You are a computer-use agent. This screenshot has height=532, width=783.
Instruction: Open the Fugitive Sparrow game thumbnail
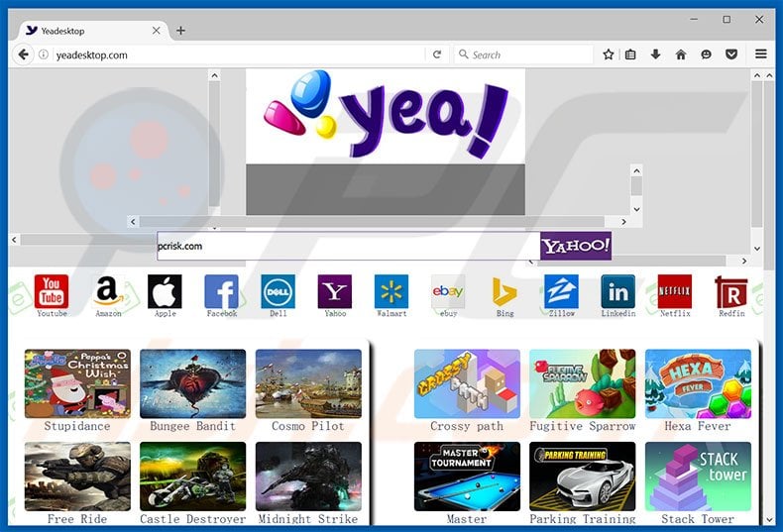(582, 383)
